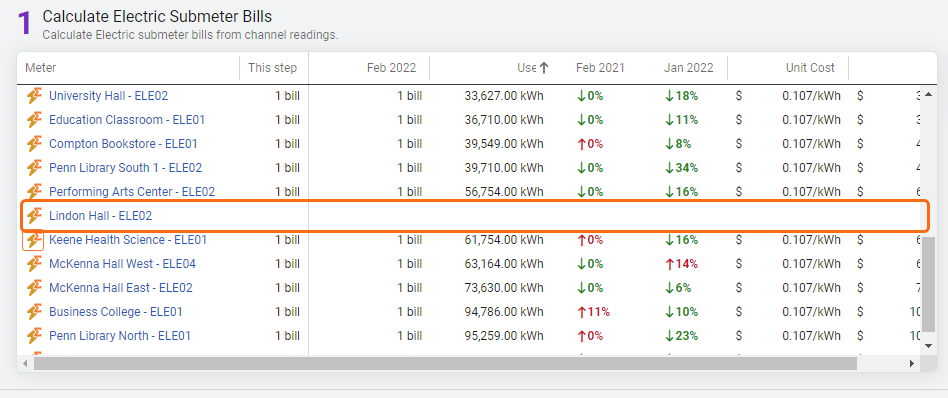Open McKenna Hall West - ELE04 link

[122, 264]
